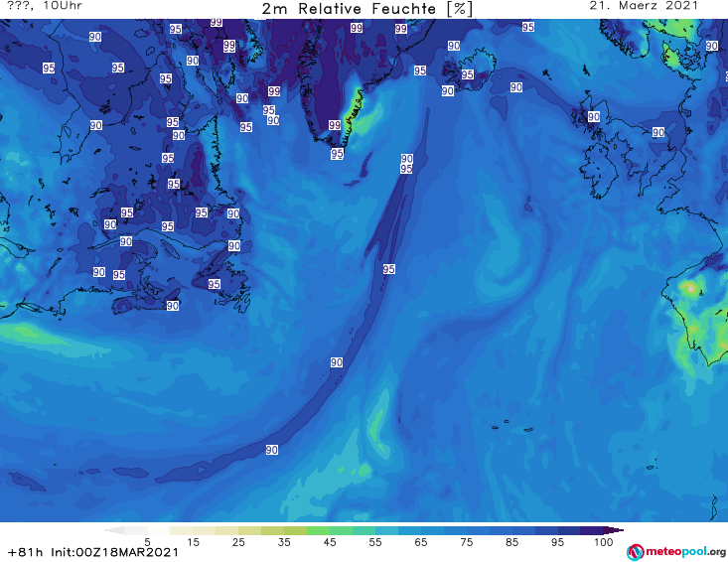Click the legend tick value "35"
This screenshot has height=562, width=728.
pyautogui.click(x=284, y=542)
